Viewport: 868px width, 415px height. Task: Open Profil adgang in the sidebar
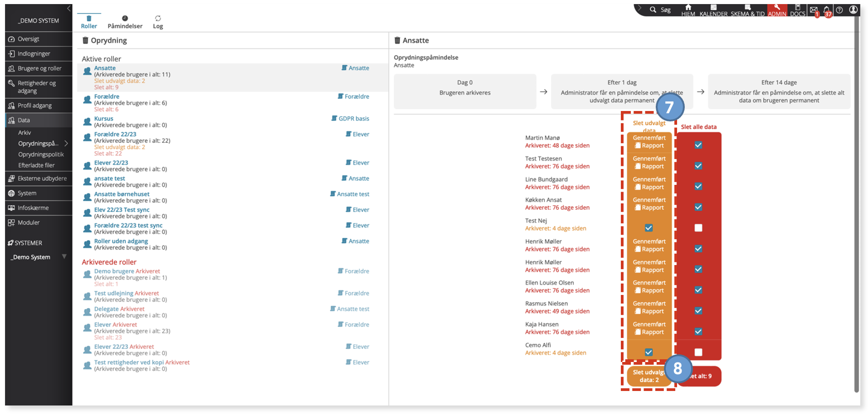pyautogui.click(x=39, y=106)
